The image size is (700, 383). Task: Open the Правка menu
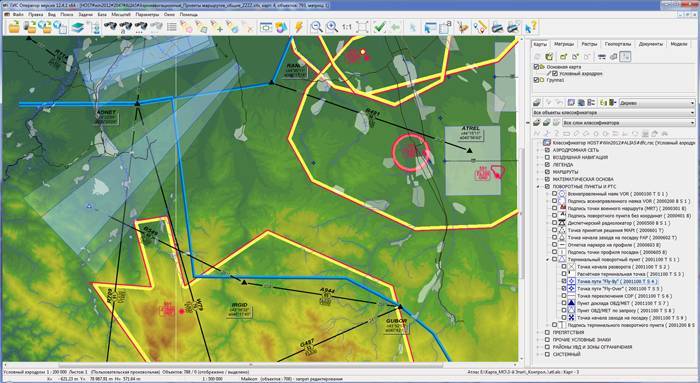(x=36, y=14)
